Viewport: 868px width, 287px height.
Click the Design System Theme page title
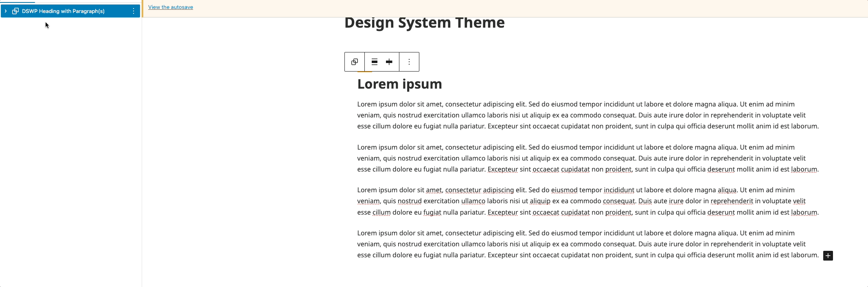(x=424, y=23)
